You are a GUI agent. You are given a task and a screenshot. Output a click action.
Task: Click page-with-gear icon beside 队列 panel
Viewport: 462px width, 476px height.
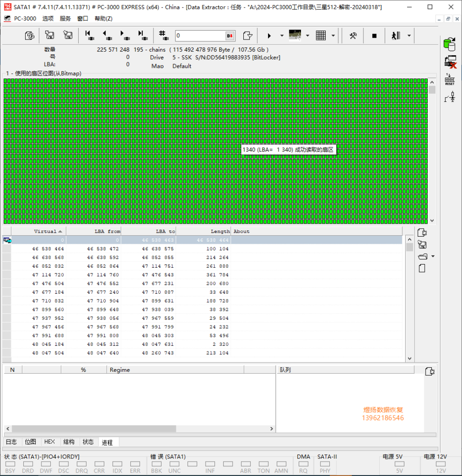coord(430,371)
